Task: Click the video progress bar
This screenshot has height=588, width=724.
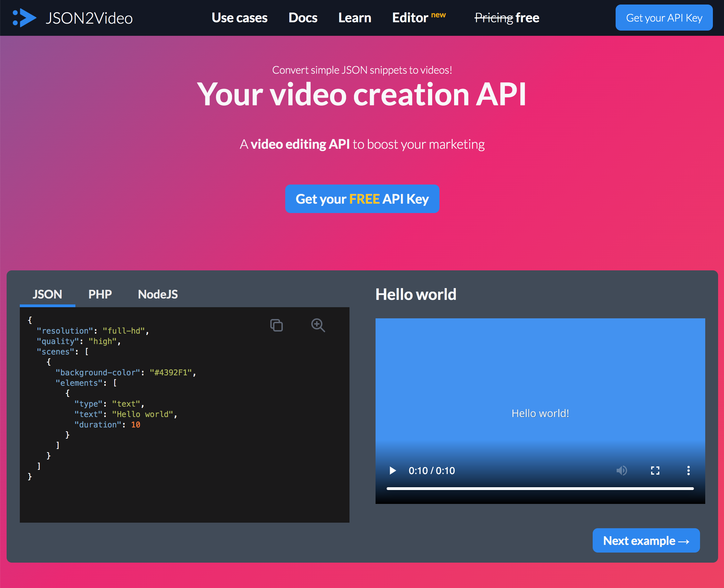Action: [x=540, y=489]
